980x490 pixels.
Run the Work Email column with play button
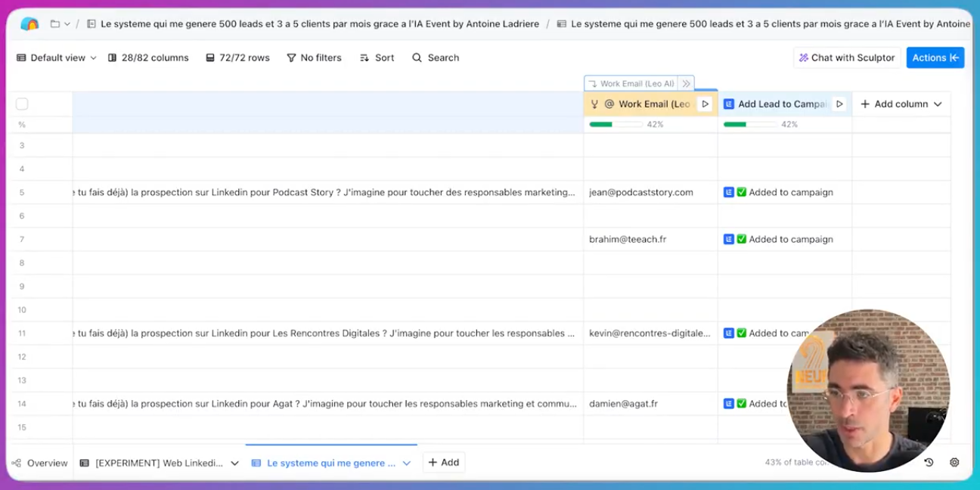pyautogui.click(x=705, y=104)
